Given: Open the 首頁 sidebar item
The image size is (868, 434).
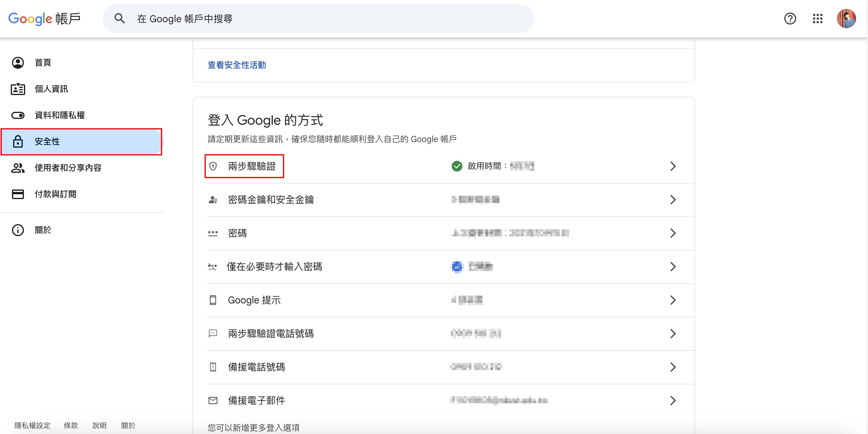Looking at the screenshot, I should tap(43, 63).
